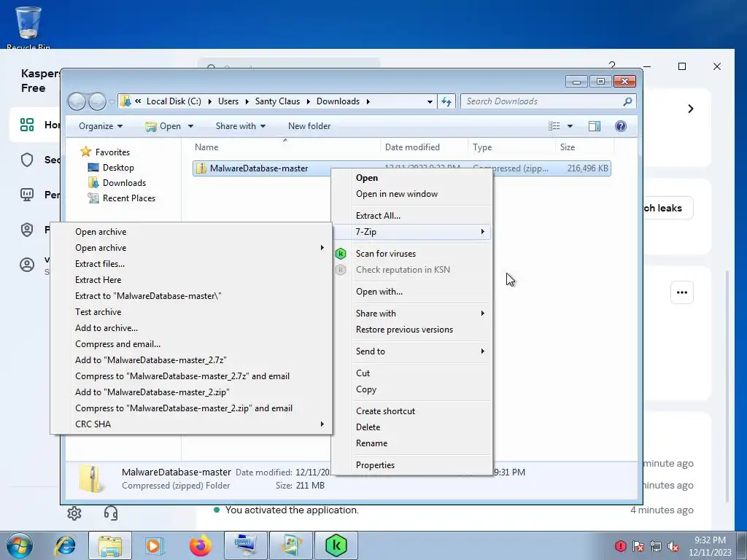The image size is (747, 560).
Task: Click taskbar clock showing 9:32 PM
Action: pos(710,546)
